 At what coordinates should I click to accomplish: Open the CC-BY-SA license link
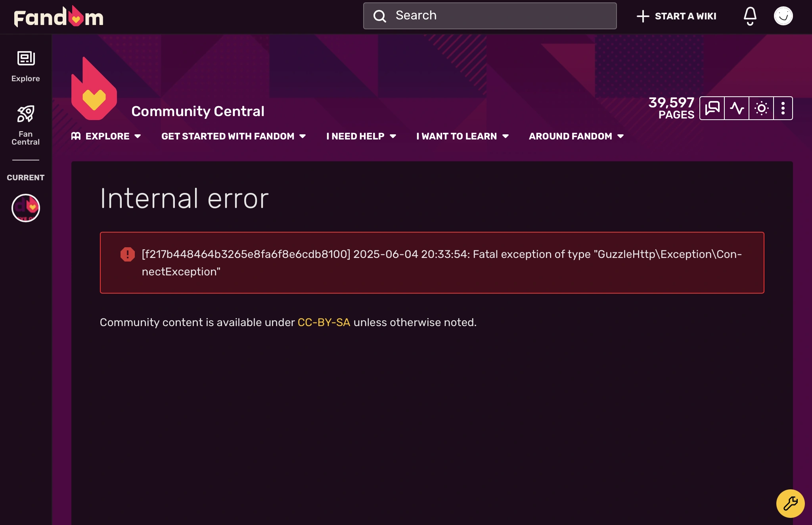pos(324,323)
